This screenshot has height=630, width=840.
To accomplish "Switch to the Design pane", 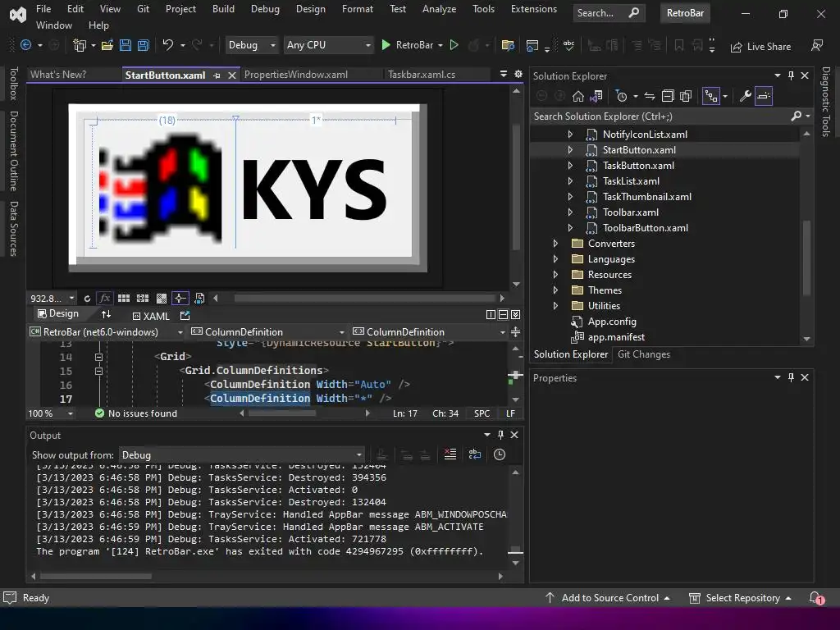I will 58,314.
